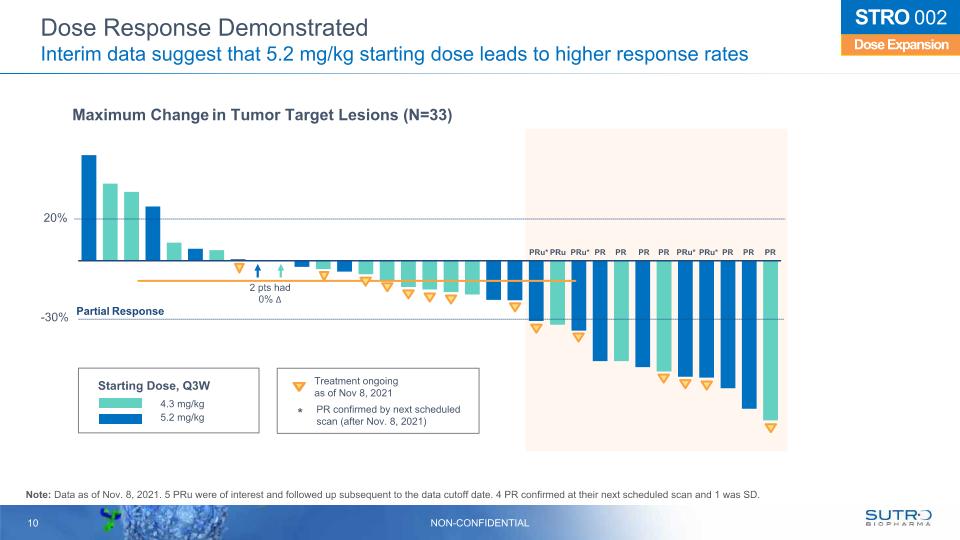Viewport: 960px width, 540px height.
Task: Select the Starting Dose, Q3W legend heading
Action: coord(153,384)
